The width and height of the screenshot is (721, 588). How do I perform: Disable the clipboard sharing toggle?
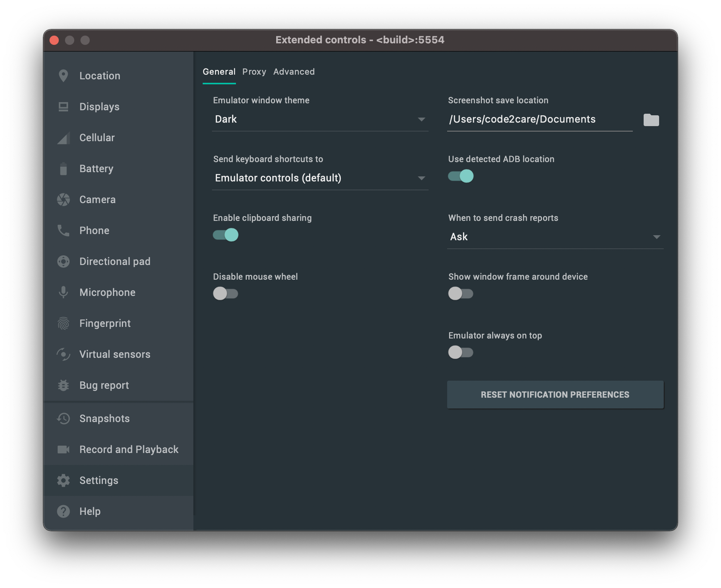[x=226, y=235]
